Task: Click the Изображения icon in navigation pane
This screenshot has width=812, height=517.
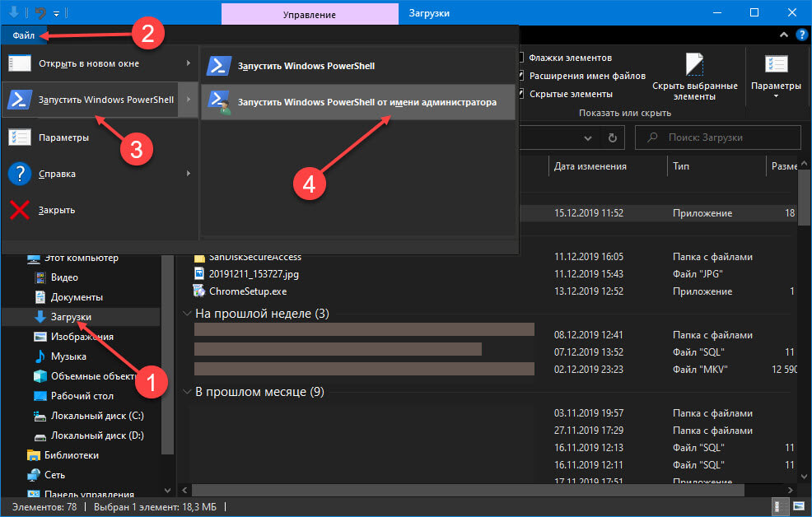Action: click(40, 337)
